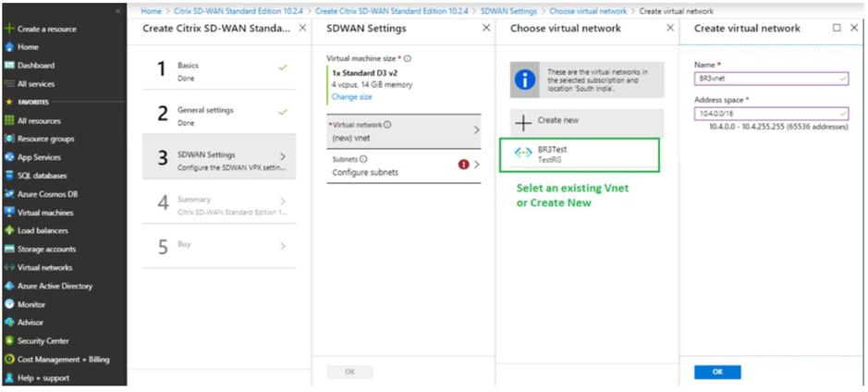Open App Services sidebar icon
868x392 pixels.
coord(8,157)
